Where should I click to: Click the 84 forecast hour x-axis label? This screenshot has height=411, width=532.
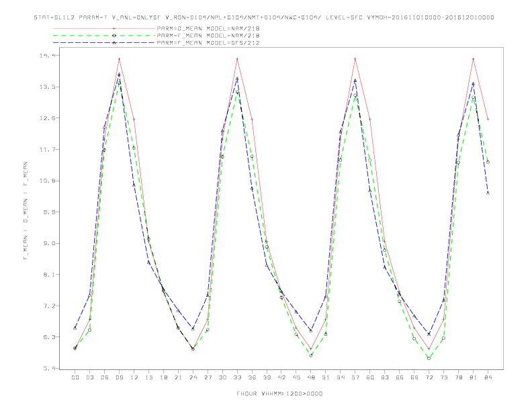[x=488, y=377]
